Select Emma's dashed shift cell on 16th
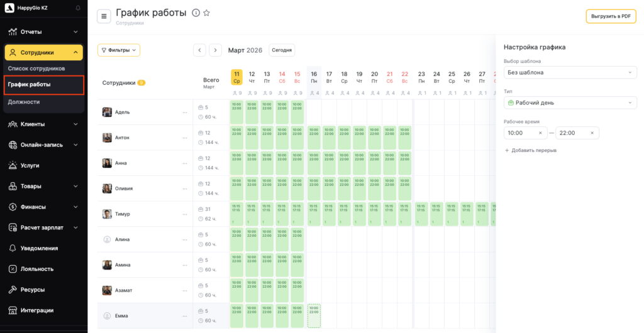The image size is (644, 333). [x=314, y=315]
